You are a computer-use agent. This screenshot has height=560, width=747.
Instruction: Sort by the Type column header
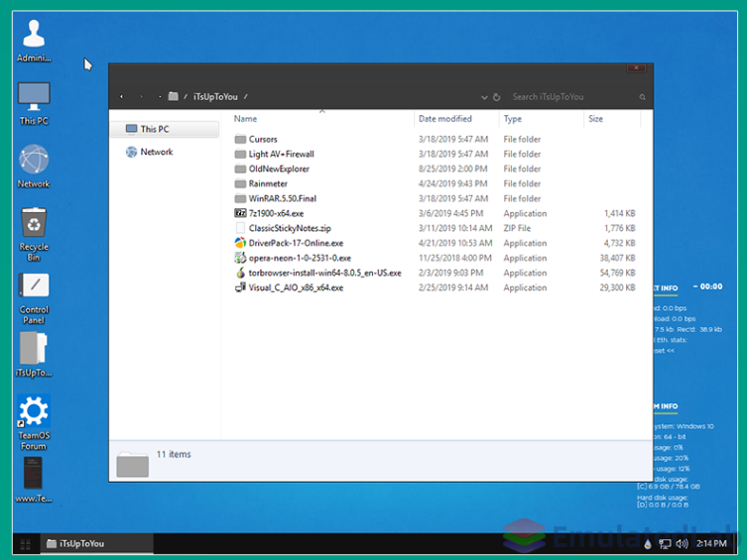pyautogui.click(x=513, y=119)
